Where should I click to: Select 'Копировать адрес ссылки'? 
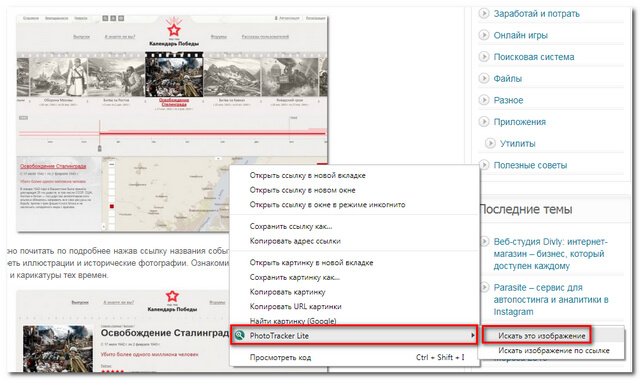point(295,241)
